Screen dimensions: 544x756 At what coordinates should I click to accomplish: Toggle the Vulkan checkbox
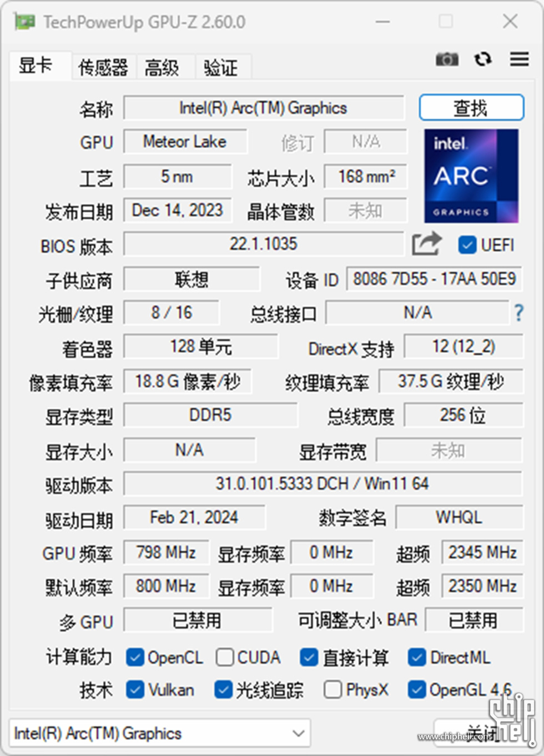135,690
